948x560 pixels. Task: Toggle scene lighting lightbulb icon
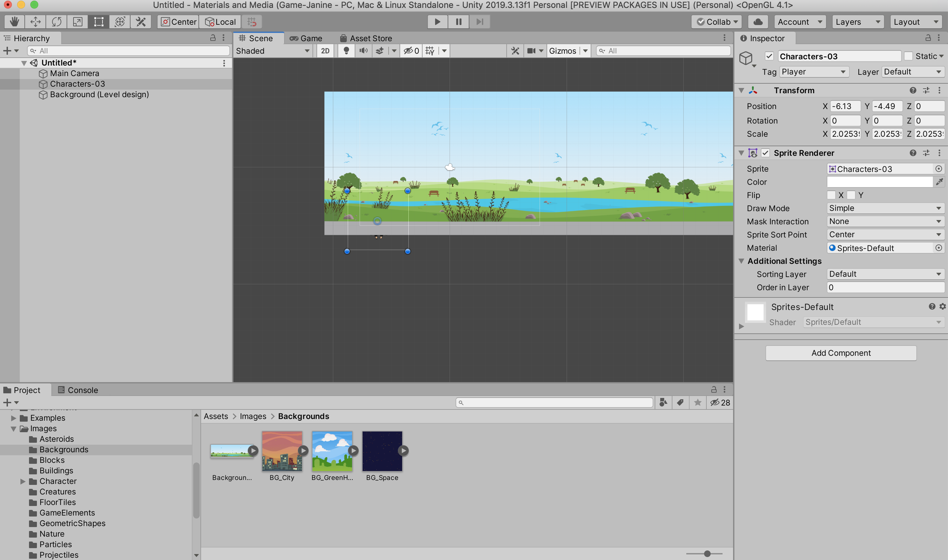click(x=346, y=51)
